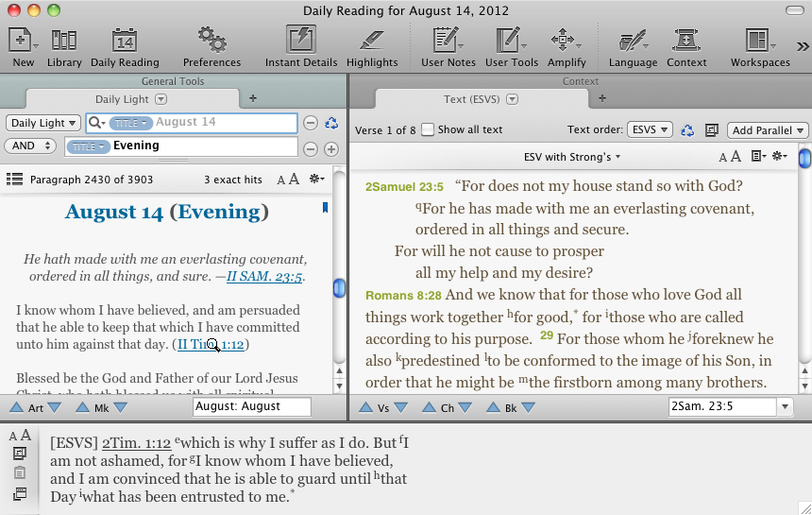Viewport: 812px width, 515px height.
Task: Add a new search criterion row
Action: pyautogui.click(x=331, y=148)
